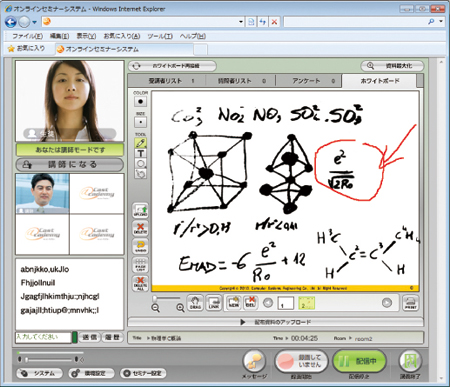Toggle the green 配信中 broadcast button
The height and width of the screenshot is (387, 450).
point(359,361)
